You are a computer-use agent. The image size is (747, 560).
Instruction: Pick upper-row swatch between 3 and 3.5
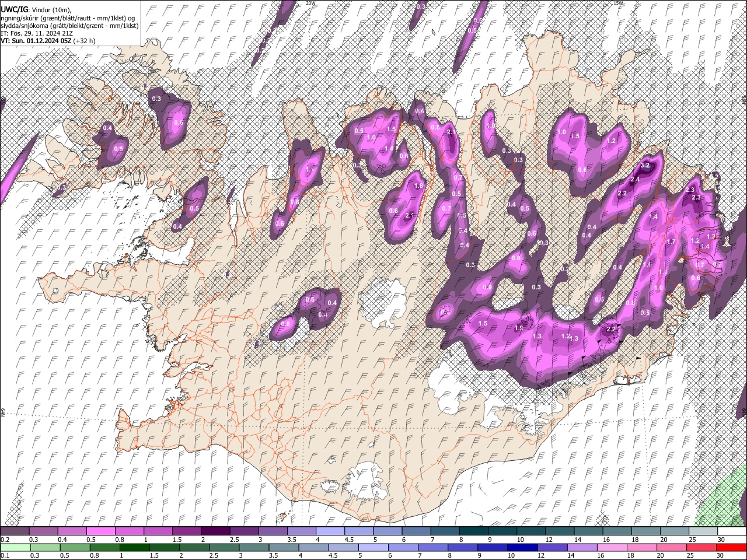[273, 531]
